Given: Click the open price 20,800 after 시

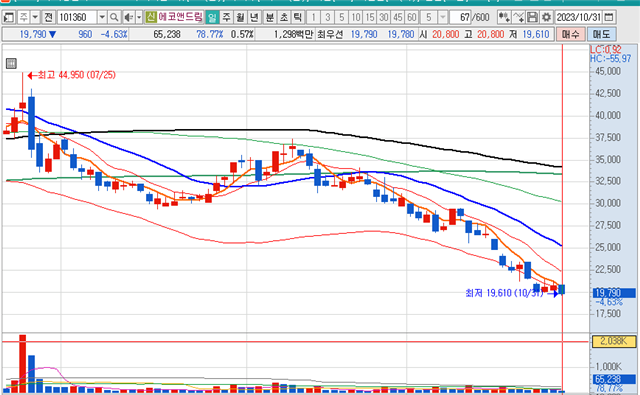Looking at the screenshot, I should point(446,34).
